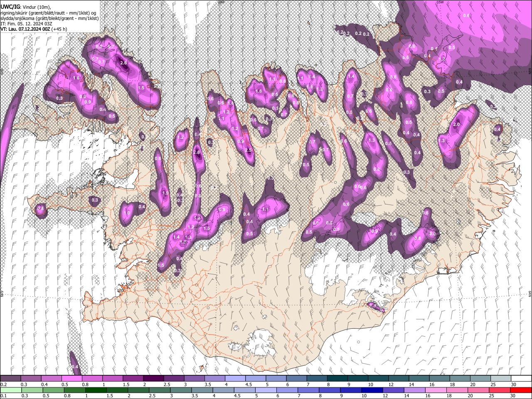
Task: Click the 'UWC/IG: Vindur (10m)' title line
Action: click(x=26, y=7)
